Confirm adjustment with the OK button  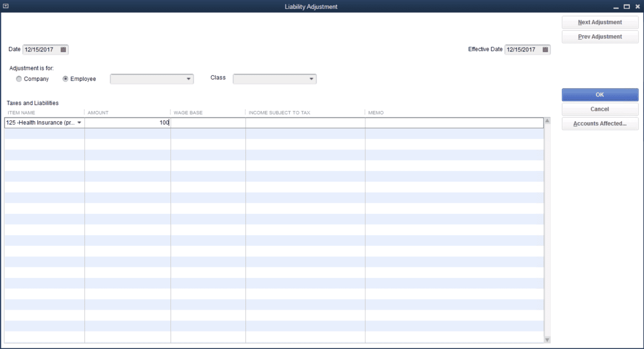point(600,95)
